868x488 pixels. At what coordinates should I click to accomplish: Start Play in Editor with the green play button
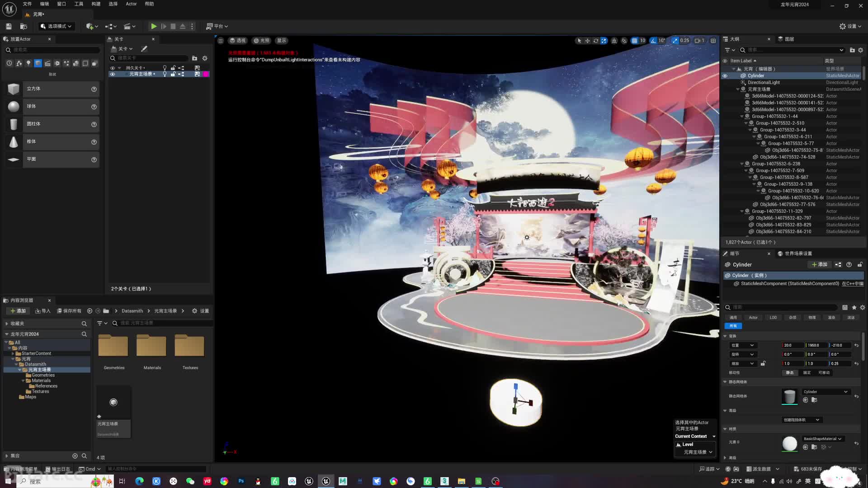(154, 27)
